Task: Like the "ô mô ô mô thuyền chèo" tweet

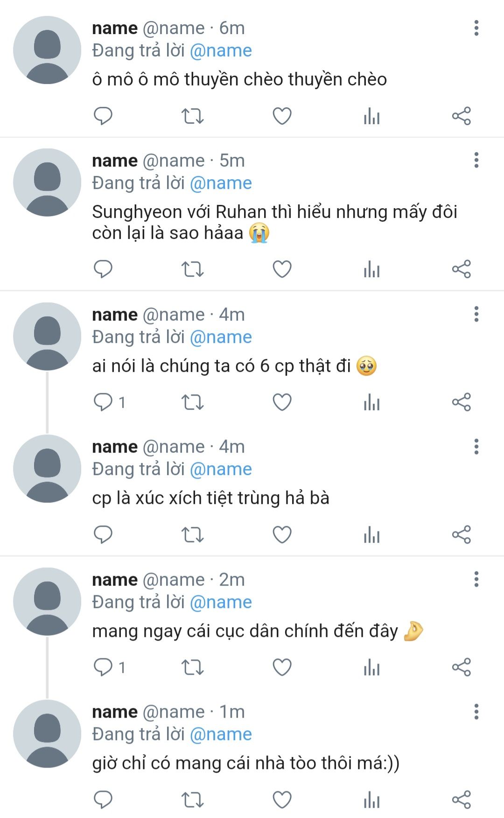Action: tap(282, 116)
